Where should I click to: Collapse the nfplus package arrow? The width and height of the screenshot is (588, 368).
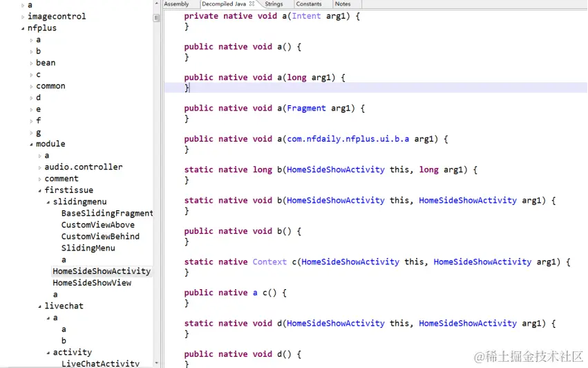[x=23, y=28]
